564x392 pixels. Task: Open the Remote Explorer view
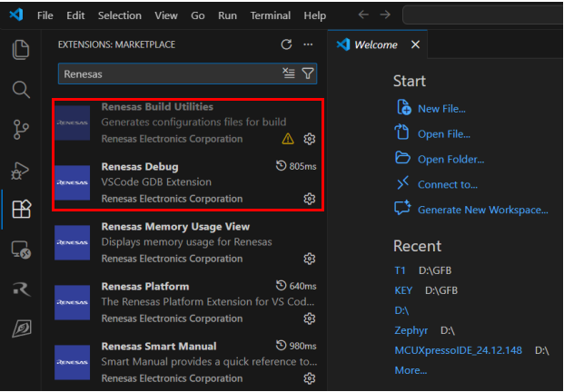click(x=21, y=250)
